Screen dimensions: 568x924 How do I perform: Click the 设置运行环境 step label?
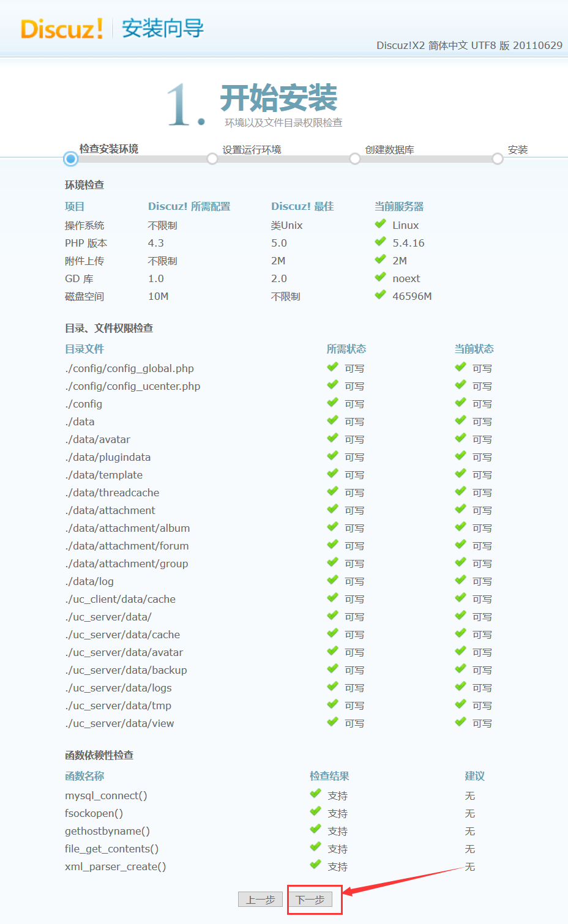coord(252,149)
